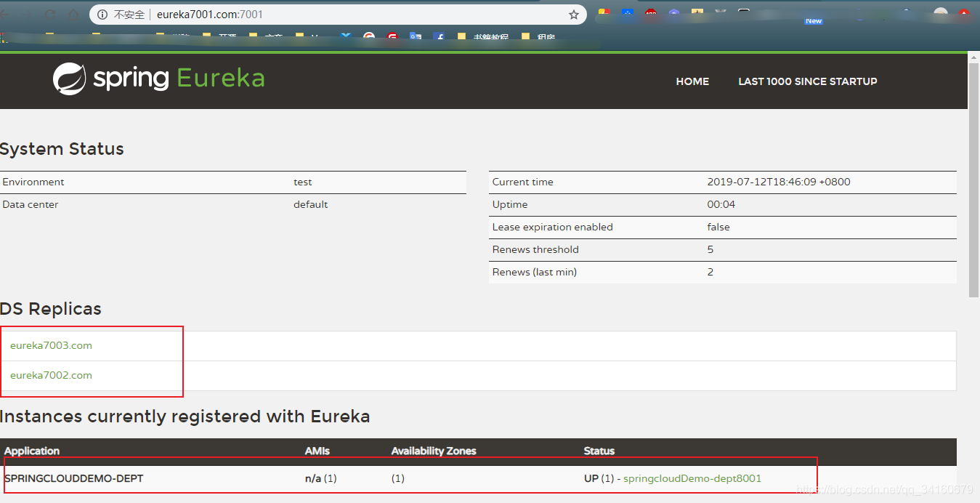
Task: Select the Lease expiration enabled label
Action: (x=553, y=227)
